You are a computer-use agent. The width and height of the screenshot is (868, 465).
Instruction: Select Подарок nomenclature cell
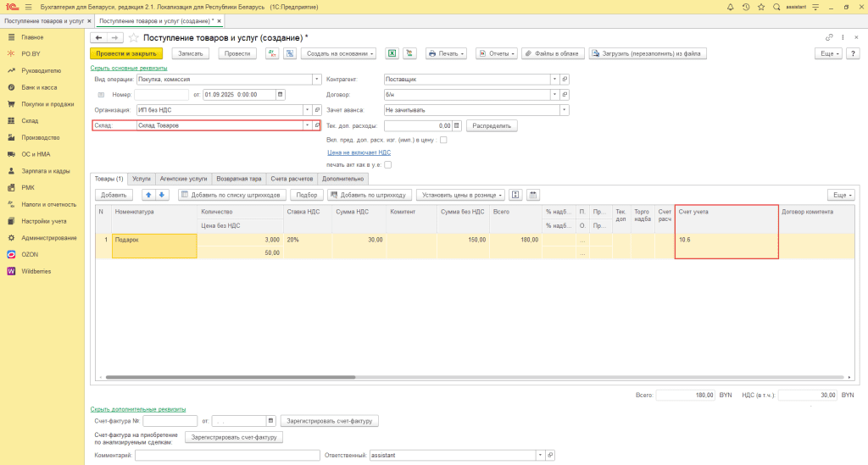point(154,246)
